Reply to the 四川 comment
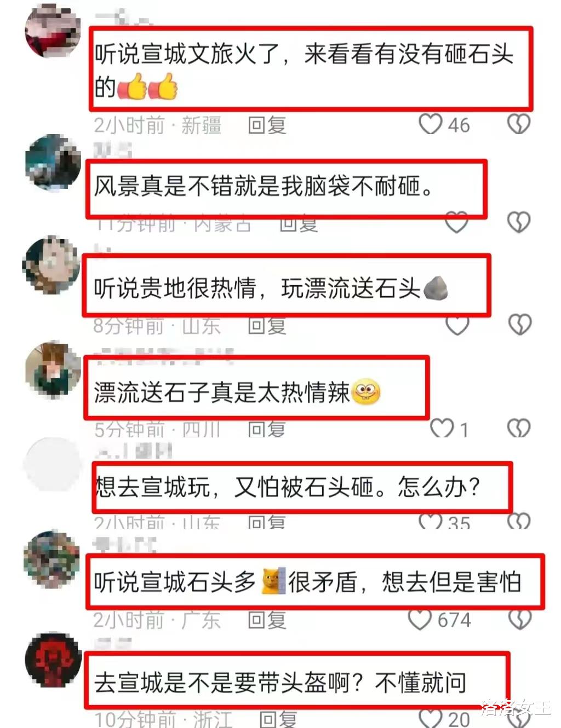 pos(267,429)
